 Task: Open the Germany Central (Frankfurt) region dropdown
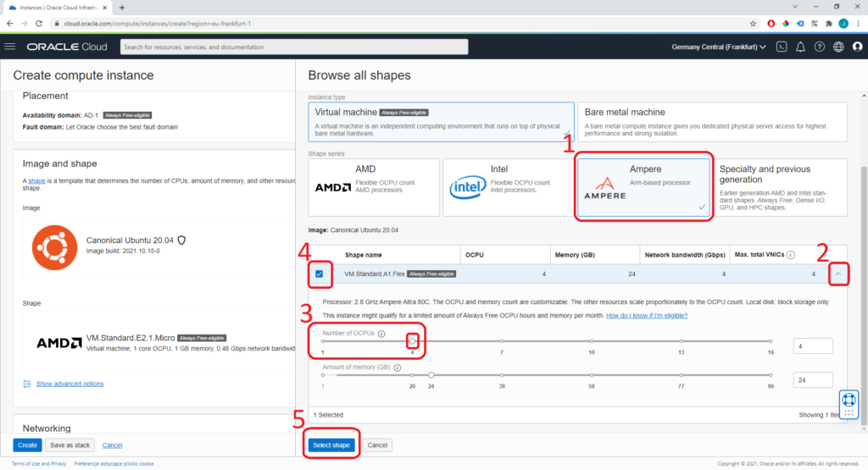(x=719, y=47)
